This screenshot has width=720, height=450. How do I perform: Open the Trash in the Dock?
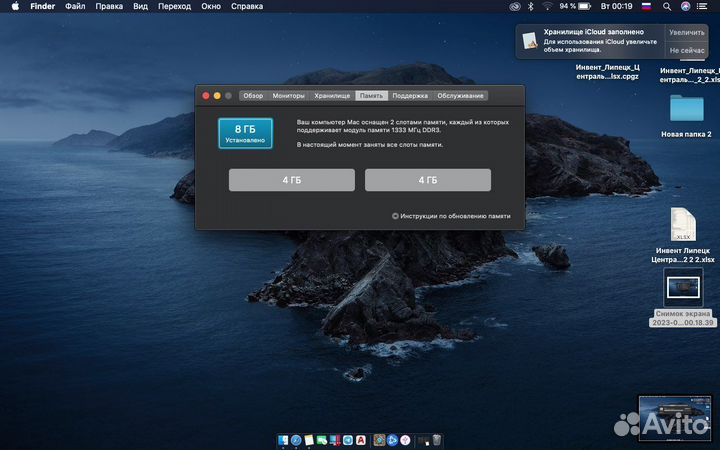point(436,440)
